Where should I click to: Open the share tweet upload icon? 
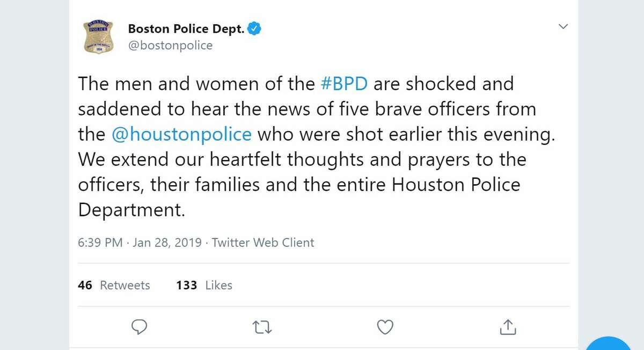[508, 326]
